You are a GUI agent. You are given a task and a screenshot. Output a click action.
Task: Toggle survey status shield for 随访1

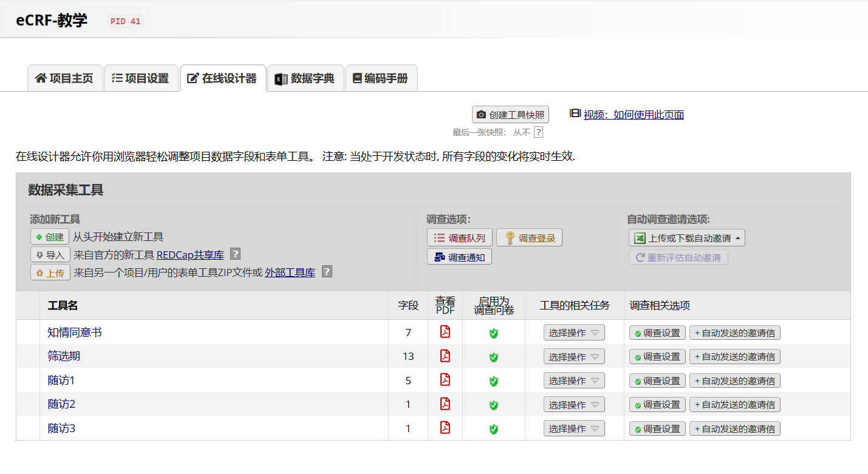pyautogui.click(x=493, y=380)
